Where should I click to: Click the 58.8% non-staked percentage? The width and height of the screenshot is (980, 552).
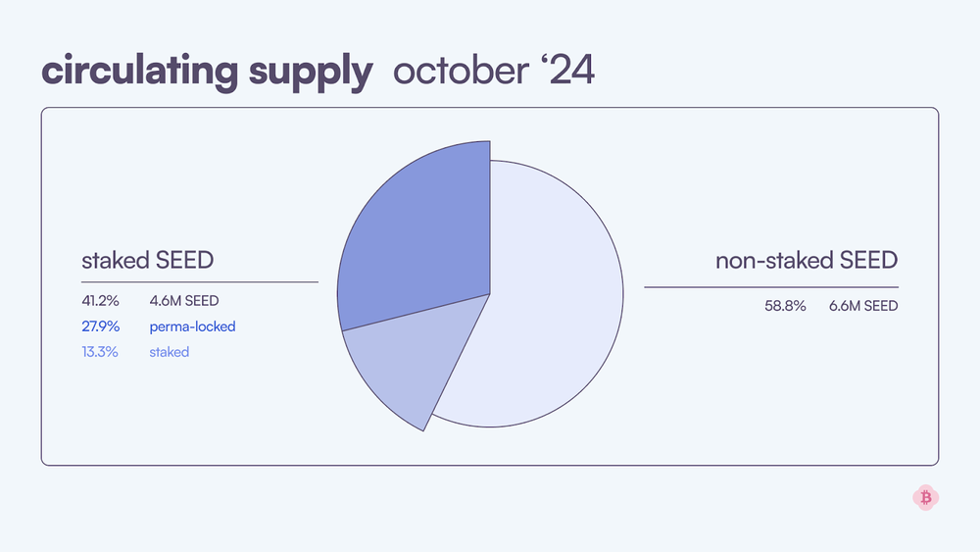785,306
